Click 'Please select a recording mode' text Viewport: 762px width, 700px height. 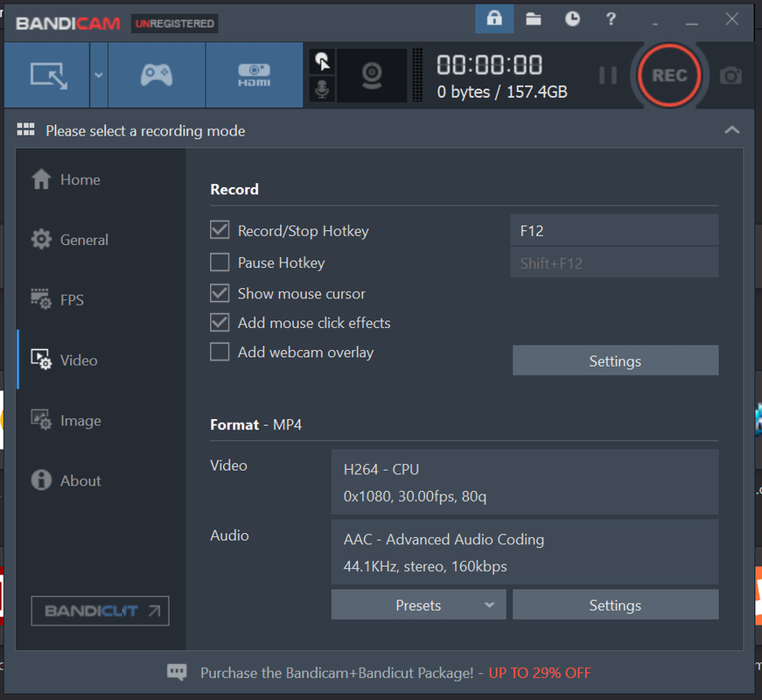(145, 130)
